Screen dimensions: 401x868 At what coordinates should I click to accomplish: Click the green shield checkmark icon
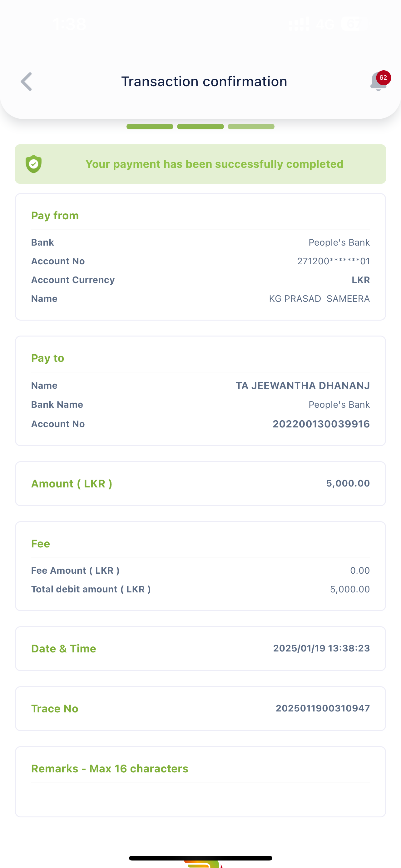tap(34, 164)
